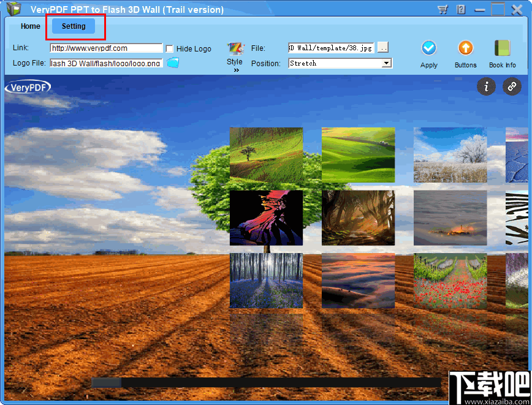Click inside the Link URL field
The width and height of the screenshot is (532, 405).
pos(105,47)
